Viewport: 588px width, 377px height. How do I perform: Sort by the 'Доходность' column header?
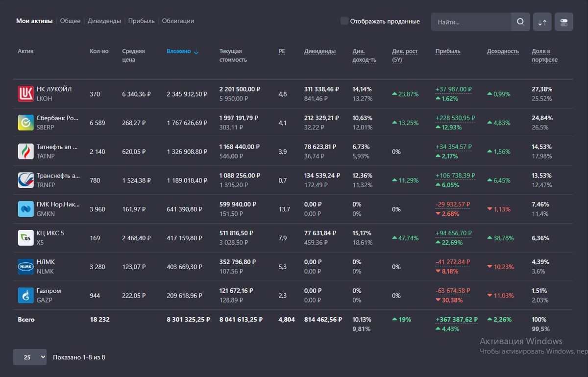point(503,51)
